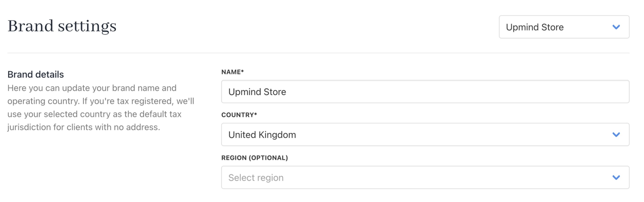Open the Region select box
644x202 pixels.
click(425, 178)
